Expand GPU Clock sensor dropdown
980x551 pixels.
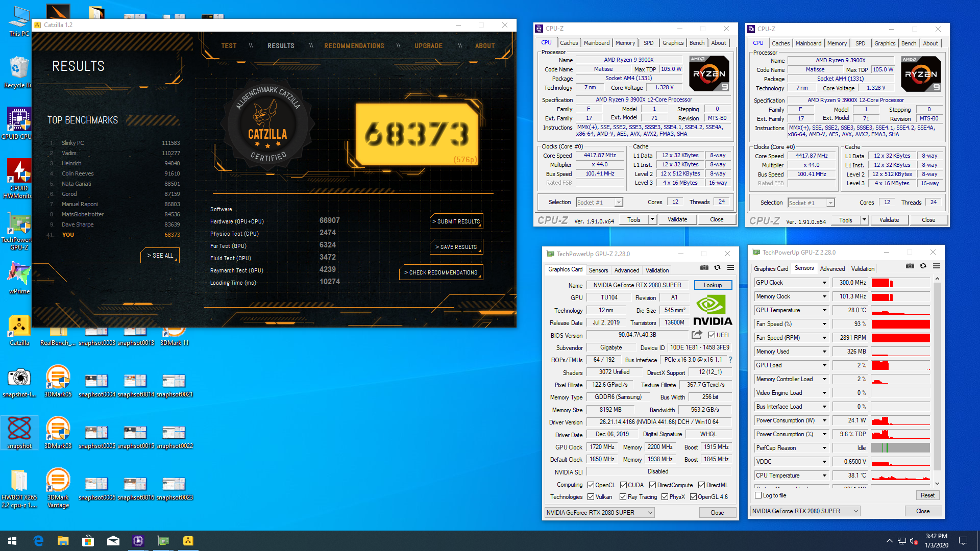click(x=824, y=283)
